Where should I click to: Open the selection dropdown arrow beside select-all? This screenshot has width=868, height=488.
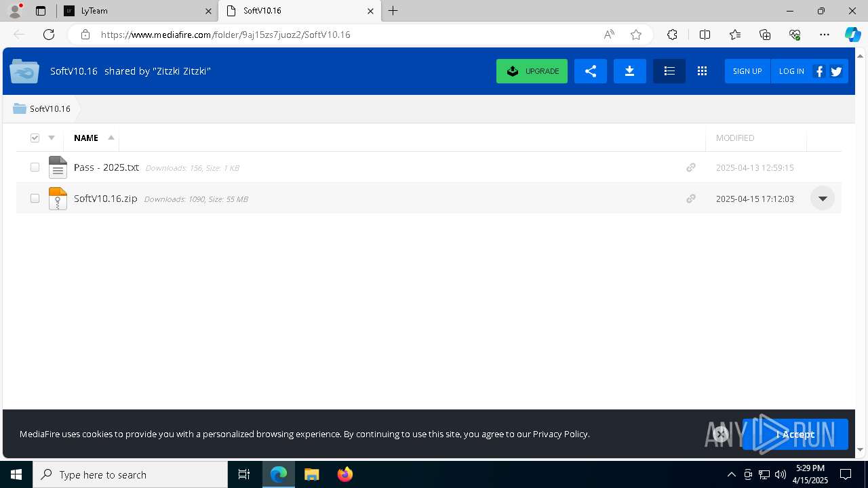(x=52, y=138)
